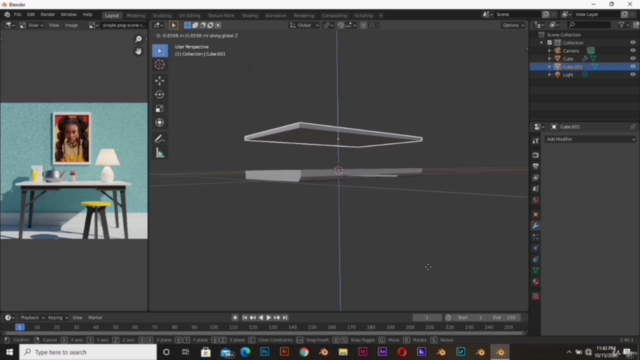640x360 pixels.
Task: Select the Scale tool
Action: click(160, 109)
